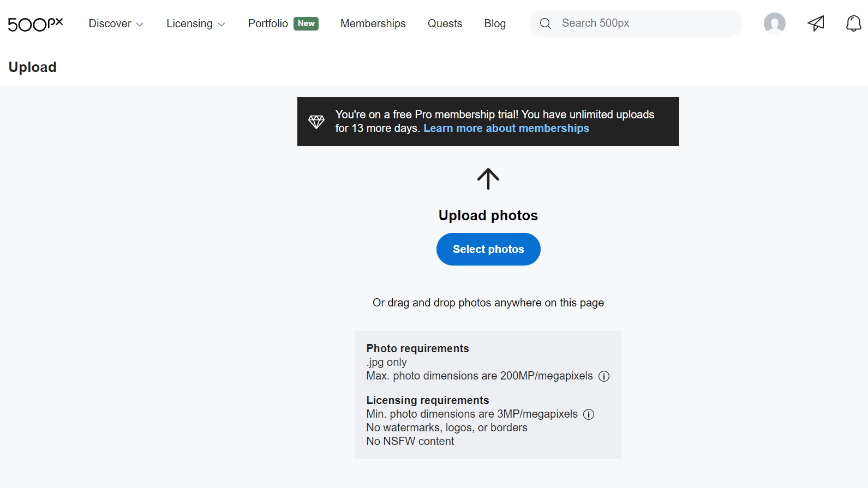Viewport: 868px width, 488px height.
Task: Open notifications bell
Action: [853, 23]
